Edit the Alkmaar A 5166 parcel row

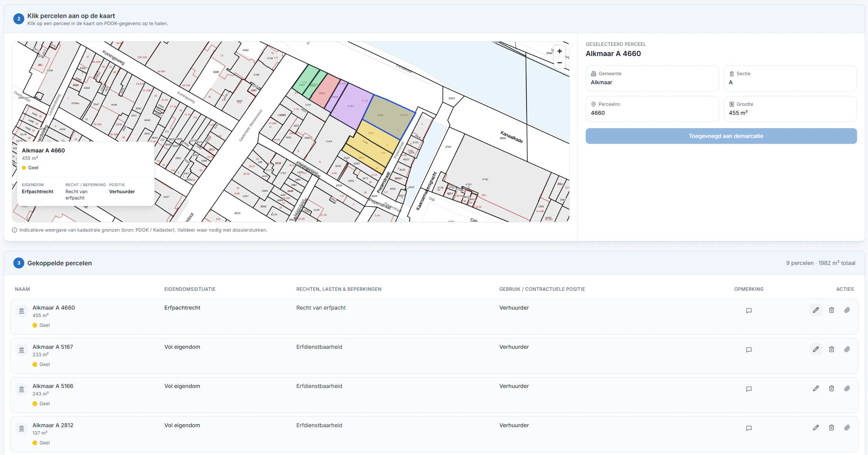click(816, 388)
